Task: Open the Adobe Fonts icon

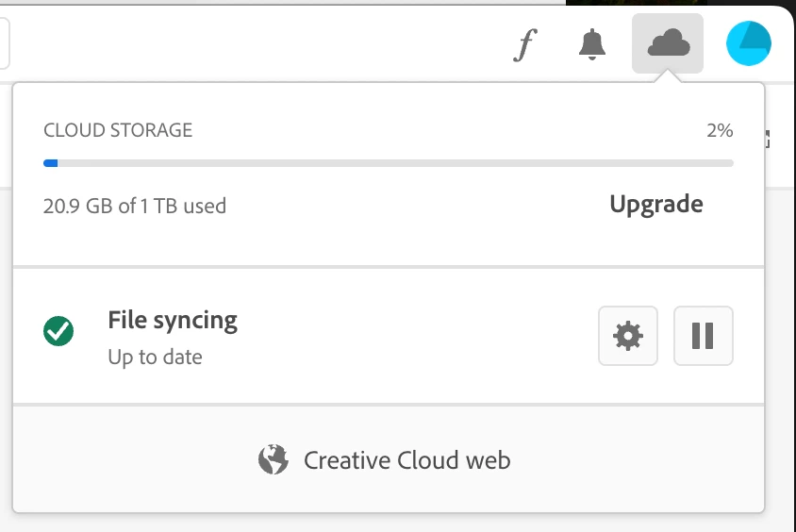Action: [525, 44]
